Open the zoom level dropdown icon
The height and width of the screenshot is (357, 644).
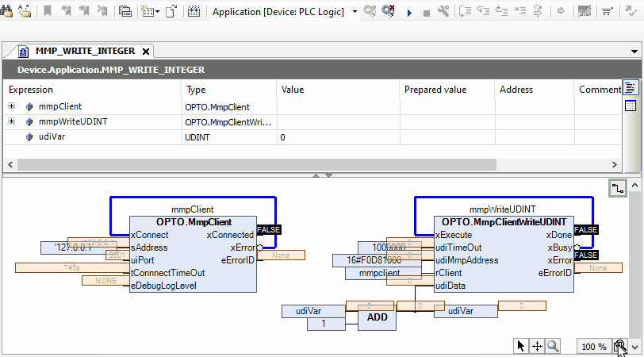pyautogui.click(x=619, y=347)
